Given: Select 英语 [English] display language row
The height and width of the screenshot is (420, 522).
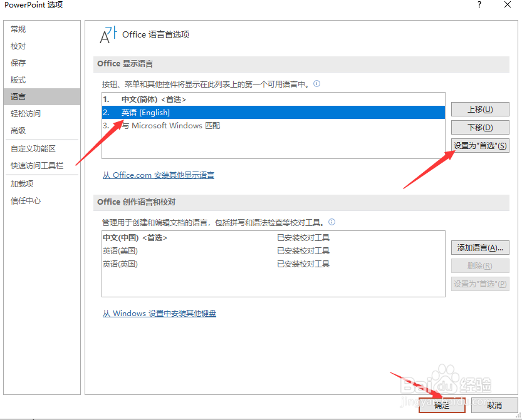Looking at the screenshot, I should pos(273,113).
